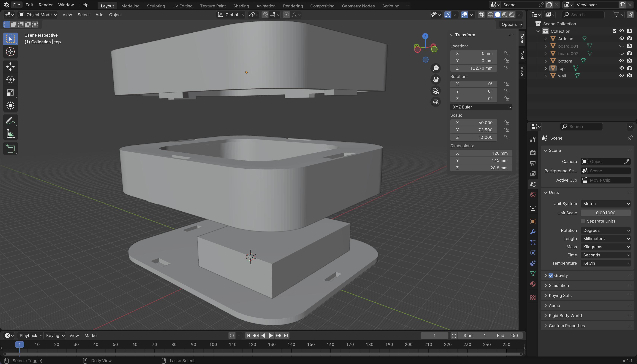Click the Location Z value field
The height and width of the screenshot is (364, 637).
(x=474, y=68)
